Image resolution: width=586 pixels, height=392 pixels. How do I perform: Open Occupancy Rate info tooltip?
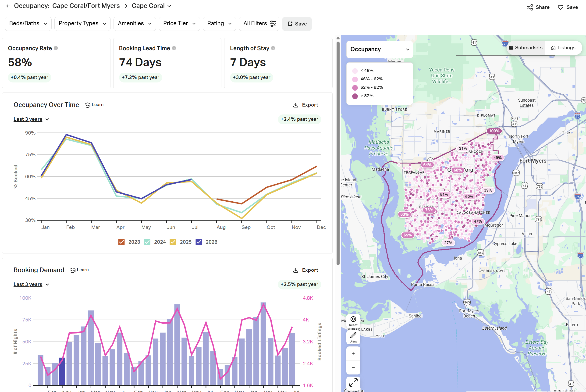pos(56,48)
